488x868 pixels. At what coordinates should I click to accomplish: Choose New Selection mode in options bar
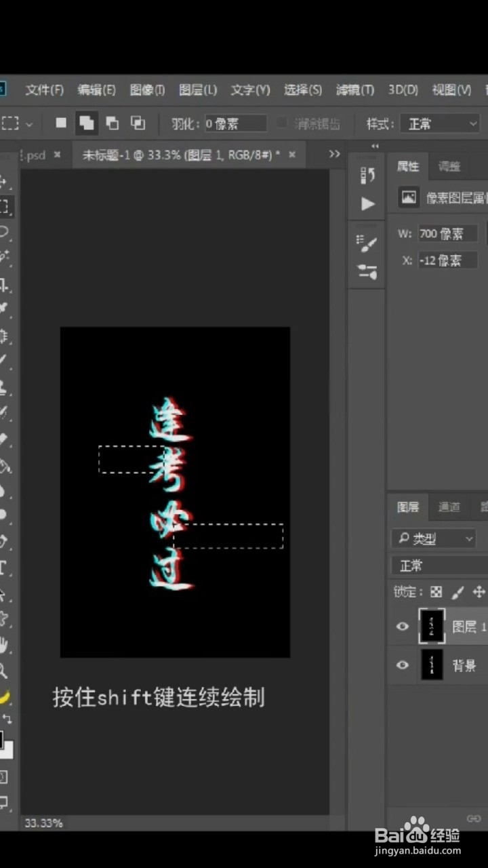click(61, 123)
